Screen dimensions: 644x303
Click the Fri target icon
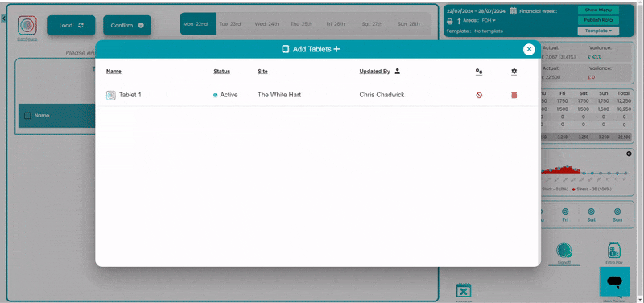click(x=565, y=211)
